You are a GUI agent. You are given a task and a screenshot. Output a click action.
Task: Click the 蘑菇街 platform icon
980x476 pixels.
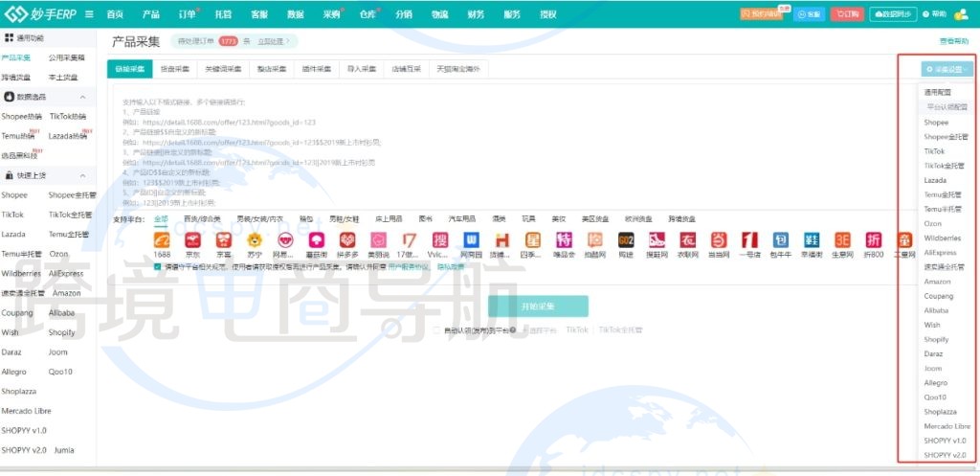pos(316,240)
